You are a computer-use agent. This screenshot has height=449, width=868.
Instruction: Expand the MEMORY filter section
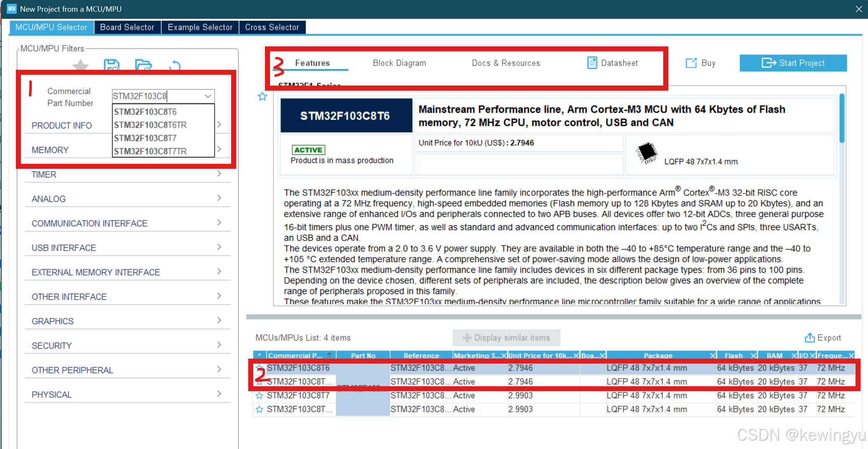click(x=219, y=149)
